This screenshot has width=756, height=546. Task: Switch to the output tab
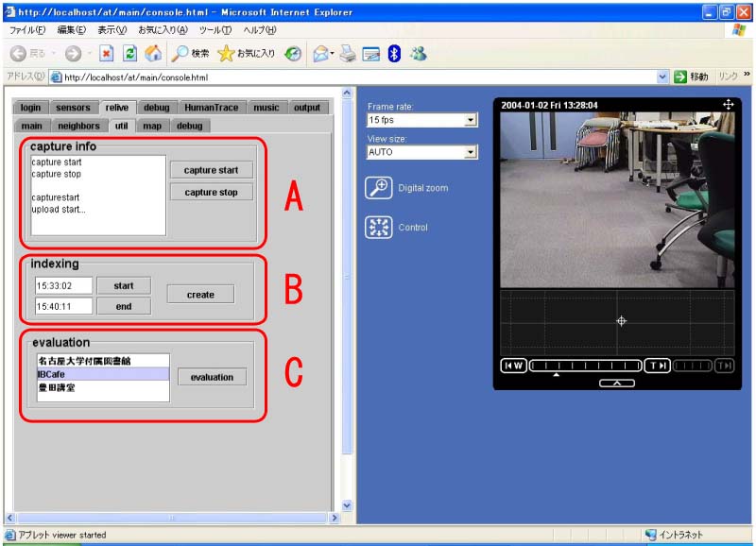[306, 108]
